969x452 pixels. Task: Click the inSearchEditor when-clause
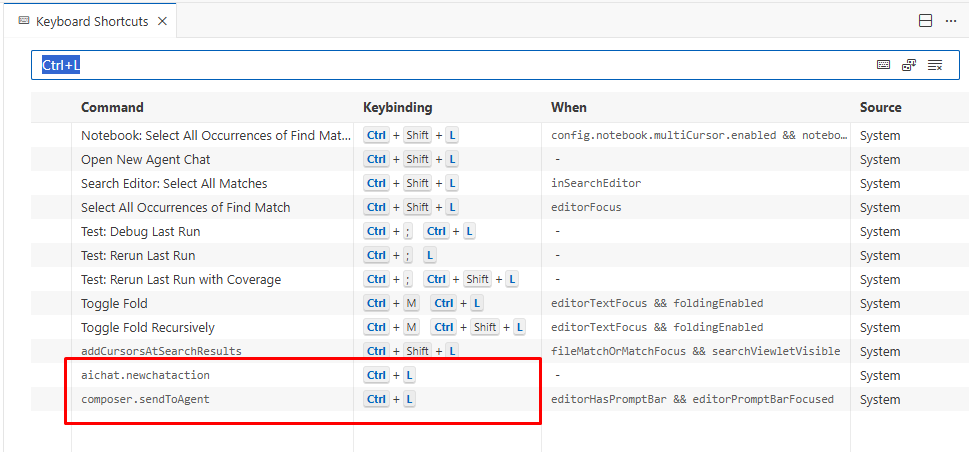coord(596,183)
